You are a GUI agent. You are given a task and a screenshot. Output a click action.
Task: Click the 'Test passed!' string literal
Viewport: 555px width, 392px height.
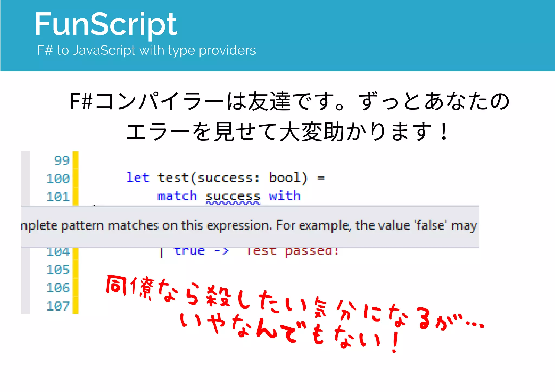pos(293,252)
